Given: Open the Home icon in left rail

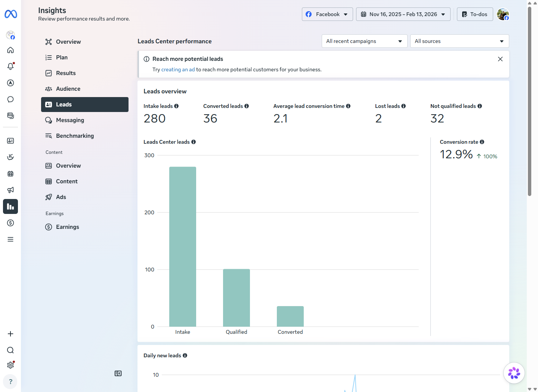Looking at the screenshot, I should tap(10, 50).
